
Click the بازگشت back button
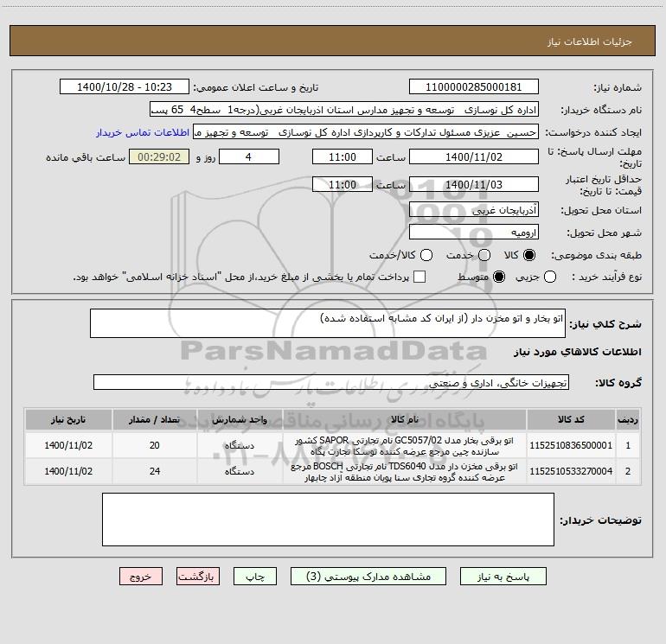pos(198,577)
